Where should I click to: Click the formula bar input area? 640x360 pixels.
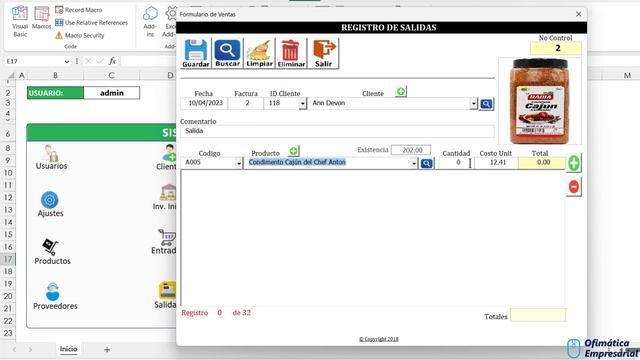[149, 61]
